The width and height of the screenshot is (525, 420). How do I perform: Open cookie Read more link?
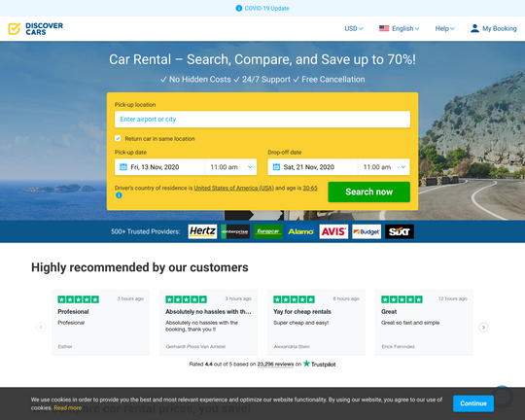click(x=68, y=408)
